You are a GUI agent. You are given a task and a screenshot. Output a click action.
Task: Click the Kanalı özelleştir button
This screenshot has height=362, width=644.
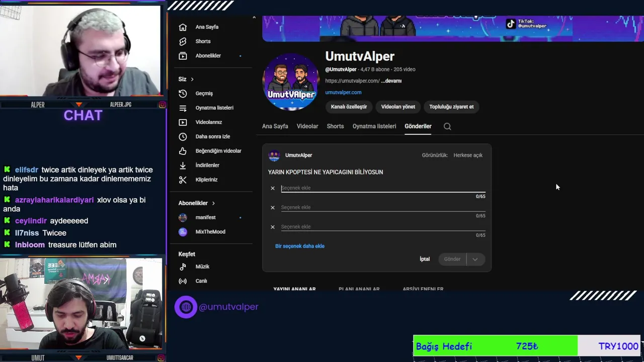[349, 107]
